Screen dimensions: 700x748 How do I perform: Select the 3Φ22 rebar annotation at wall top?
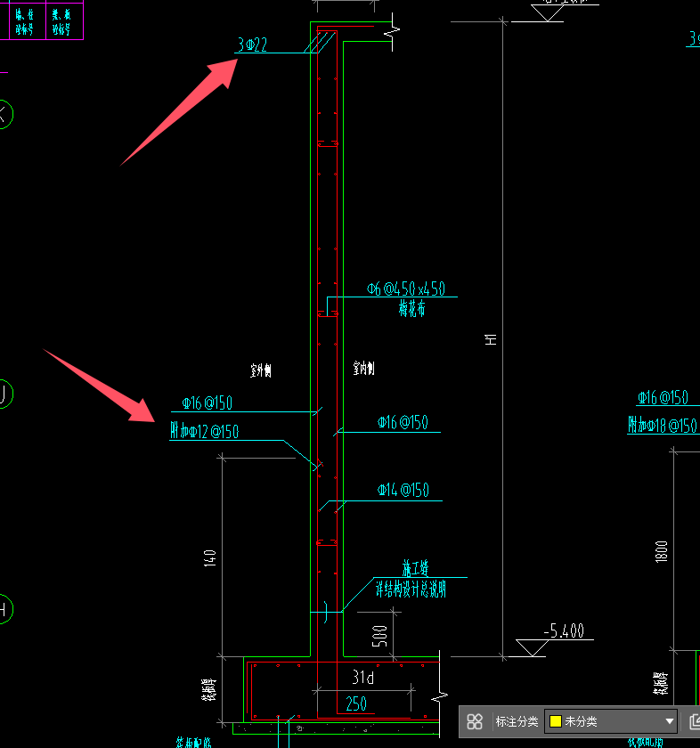click(x=252, y=45)
